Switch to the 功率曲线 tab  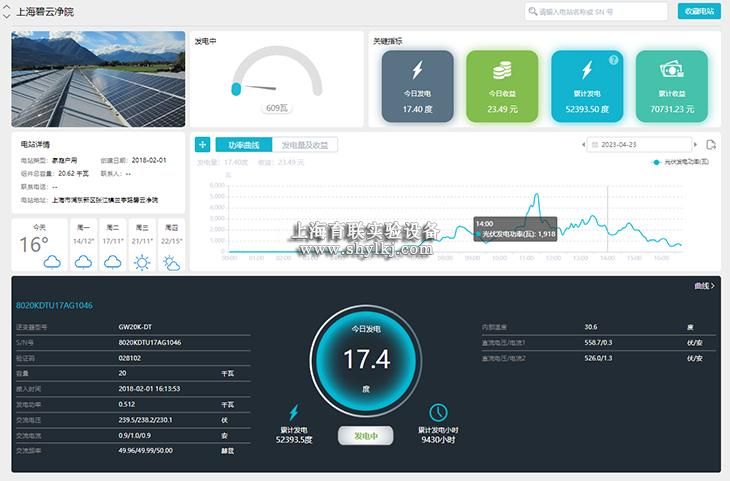pos(243,145)
